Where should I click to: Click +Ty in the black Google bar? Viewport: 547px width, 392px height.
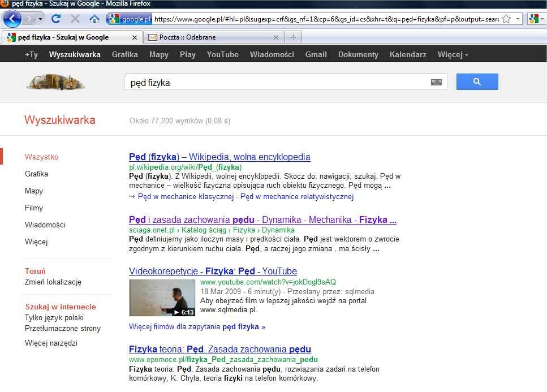pyautogui.click(x=32, y=54)
